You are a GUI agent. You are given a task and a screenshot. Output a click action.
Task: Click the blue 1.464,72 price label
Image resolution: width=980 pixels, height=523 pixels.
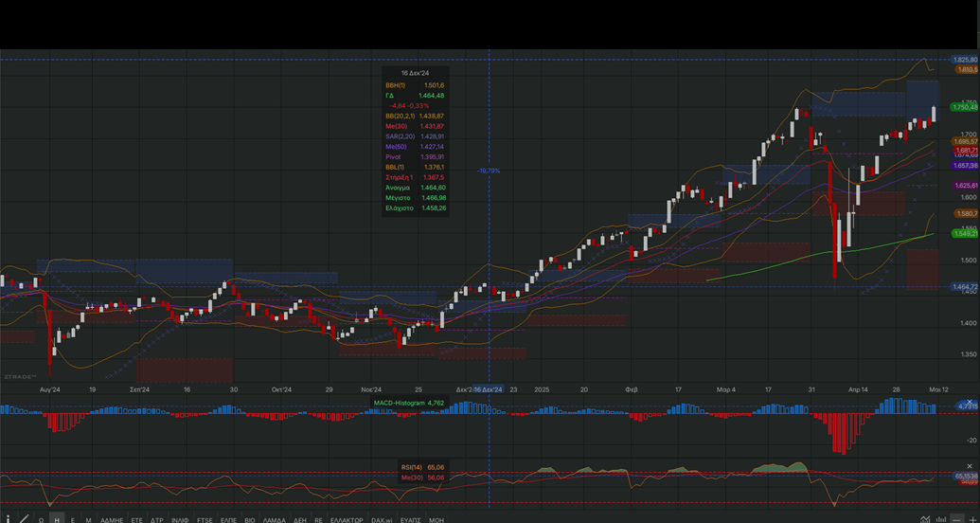point(965,286)
